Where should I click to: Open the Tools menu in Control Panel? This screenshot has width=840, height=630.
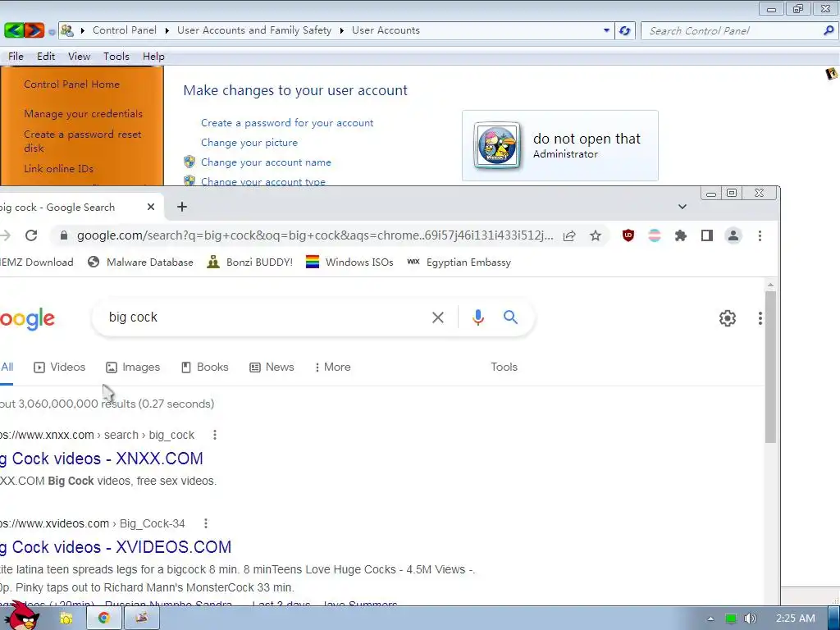[x=116, y=57]
